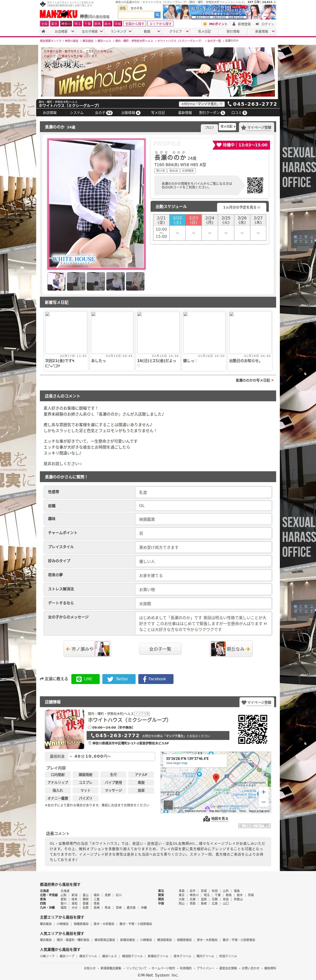Click the red map location pin

[x=216, y=778]
